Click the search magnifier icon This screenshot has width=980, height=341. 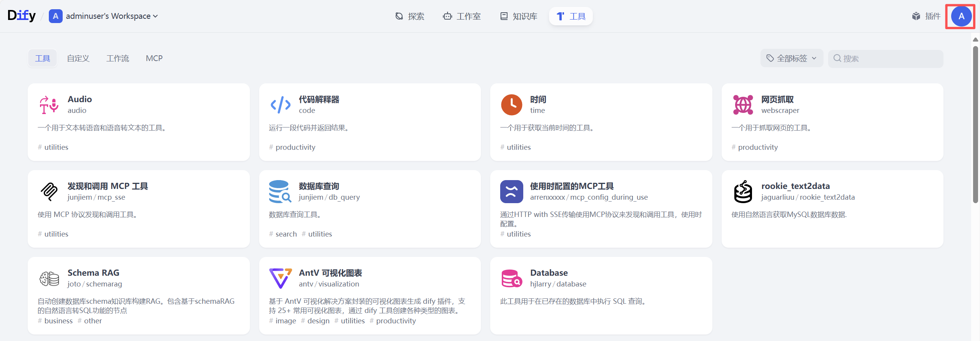[837, 58]
